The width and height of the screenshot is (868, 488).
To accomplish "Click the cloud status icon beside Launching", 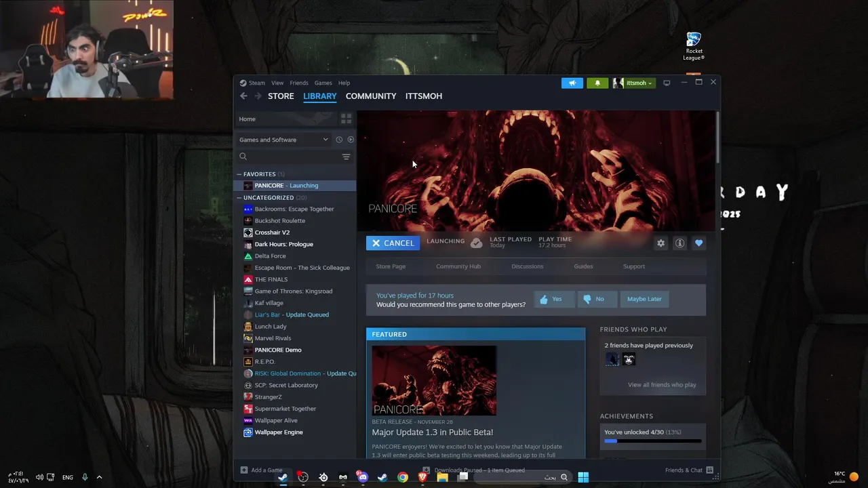I will tap(476, 243).
